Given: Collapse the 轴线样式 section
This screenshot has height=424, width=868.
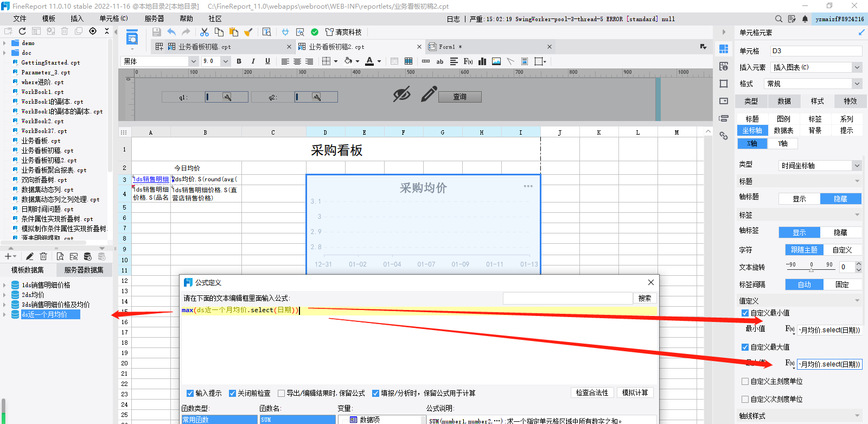Looking at the screenshot, I should 857,416.
